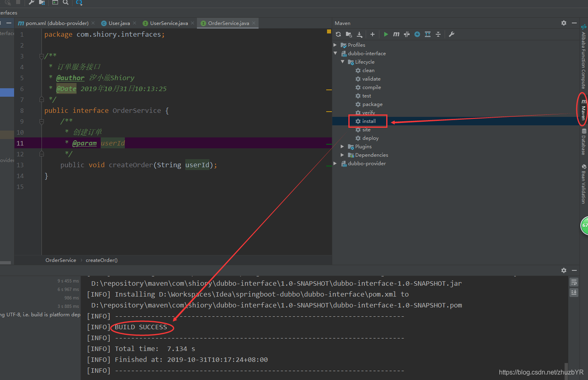
Task: Open the Database side tool tab
Action: pyautogui.click(x=584, y=141)
